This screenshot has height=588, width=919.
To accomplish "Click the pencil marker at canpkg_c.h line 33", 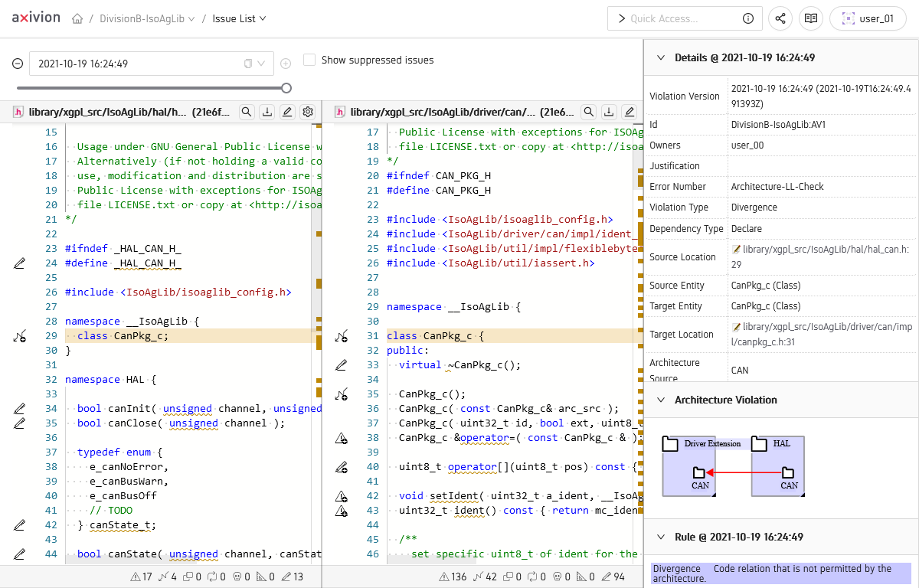I will 342,365.
